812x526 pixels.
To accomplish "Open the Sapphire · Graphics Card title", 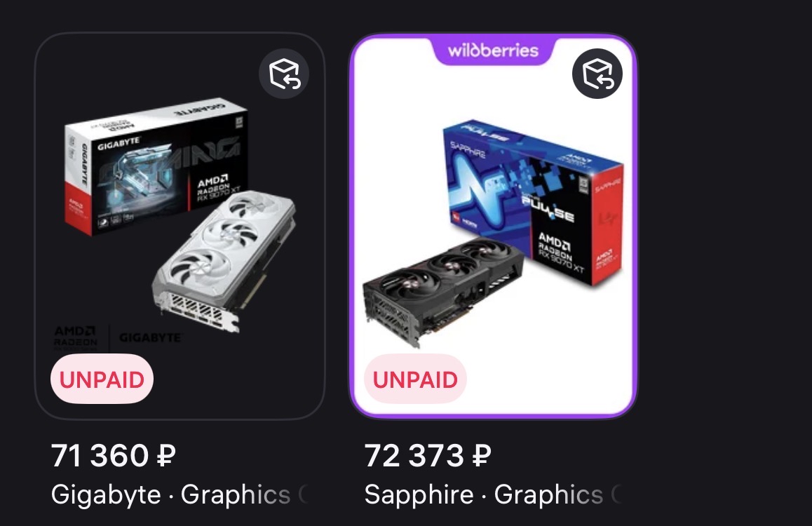I will 493,494.
